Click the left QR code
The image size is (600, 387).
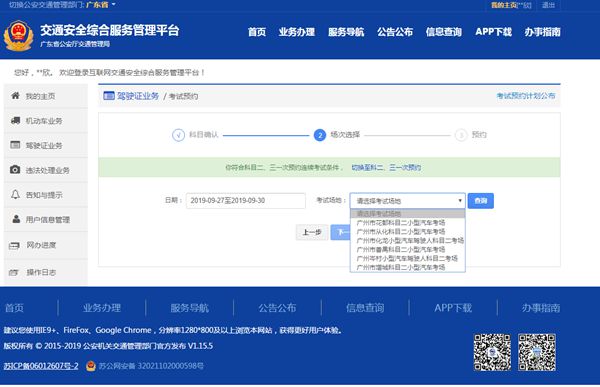click(492, 352)
